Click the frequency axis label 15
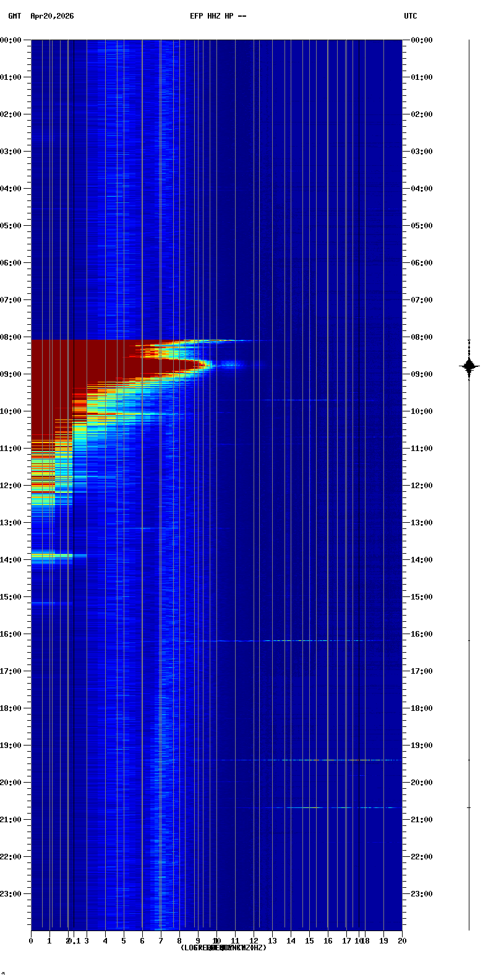 coord(309,941)
